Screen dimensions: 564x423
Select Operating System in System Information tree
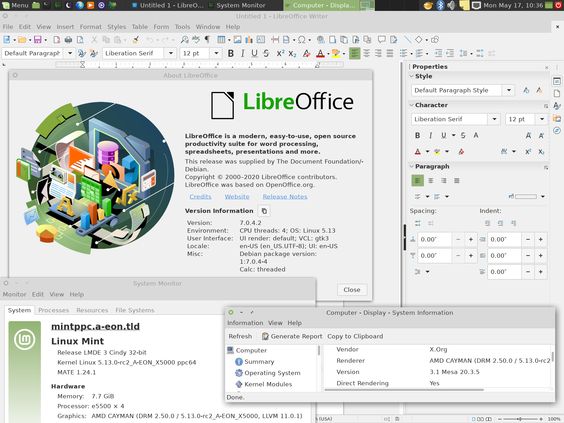(x=268, y=373)
